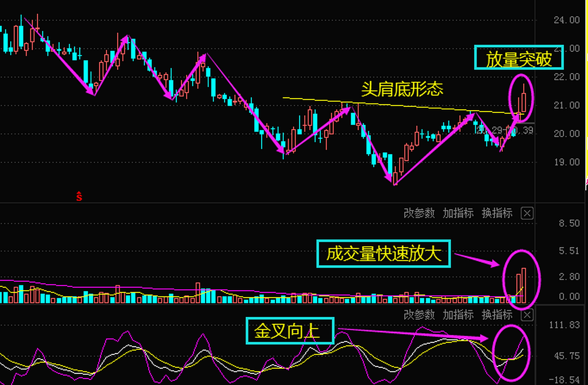This screenshot has width=588, height=385.
Task: Select the 21.00 price axis label
Action: click(x=567, y=106)
